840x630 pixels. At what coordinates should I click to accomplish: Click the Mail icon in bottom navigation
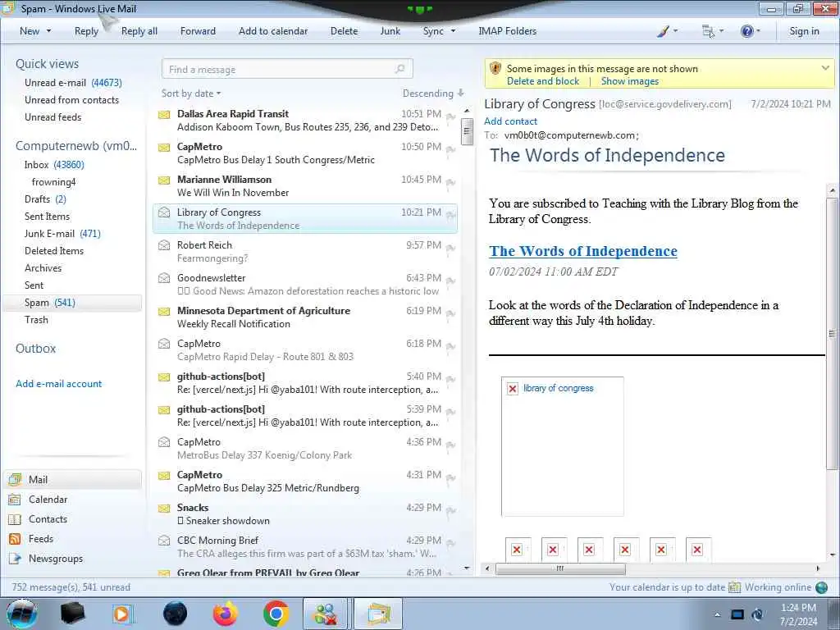15,479
